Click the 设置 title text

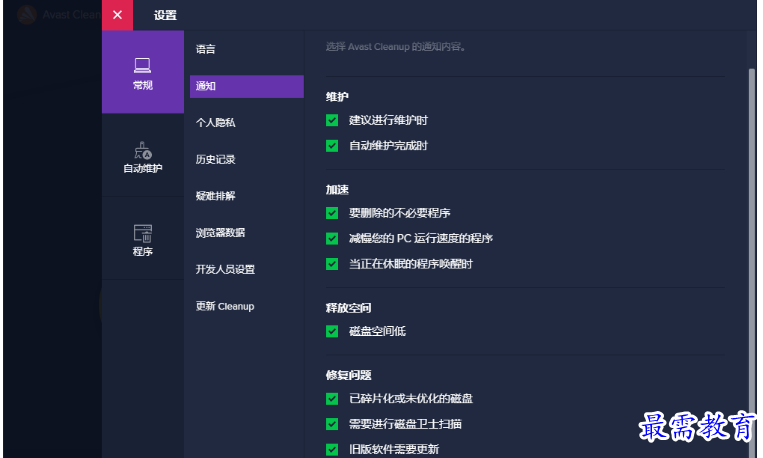pos(165,16)
